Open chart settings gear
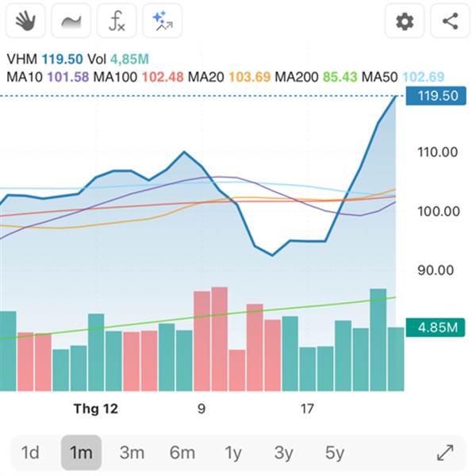The height and width of the screenshot is (476, 476). tap(405, 21)
